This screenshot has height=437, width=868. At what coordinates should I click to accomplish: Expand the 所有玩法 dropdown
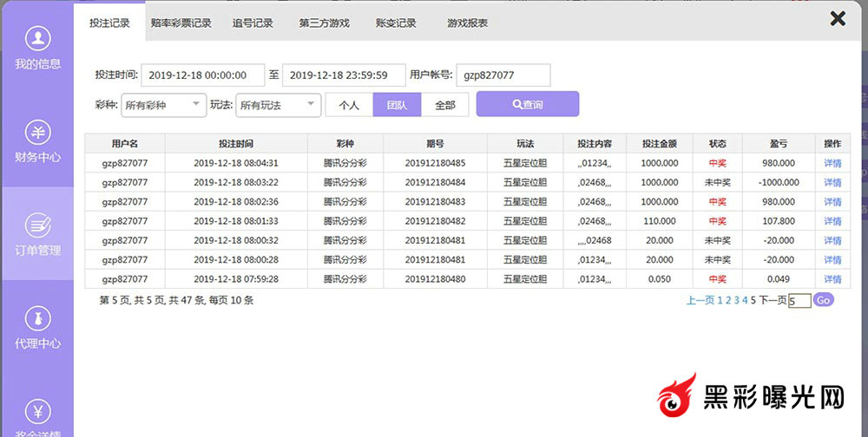click(278, 105)
